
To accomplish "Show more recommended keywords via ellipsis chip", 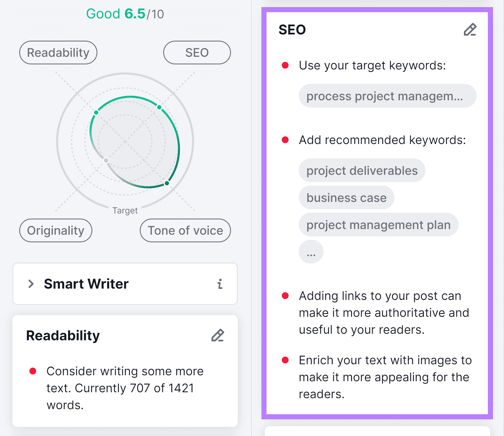I will pyautogui.click(x=311, y=251).
